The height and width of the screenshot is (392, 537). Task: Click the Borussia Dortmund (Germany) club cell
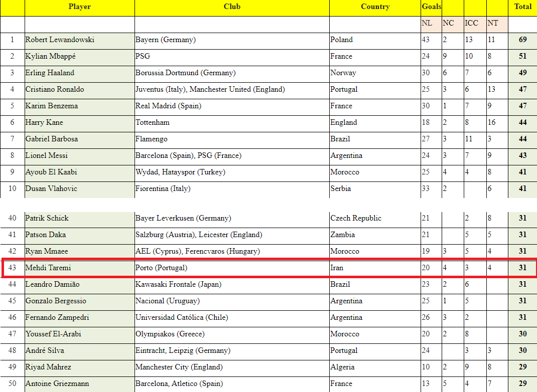coord(232,73)
